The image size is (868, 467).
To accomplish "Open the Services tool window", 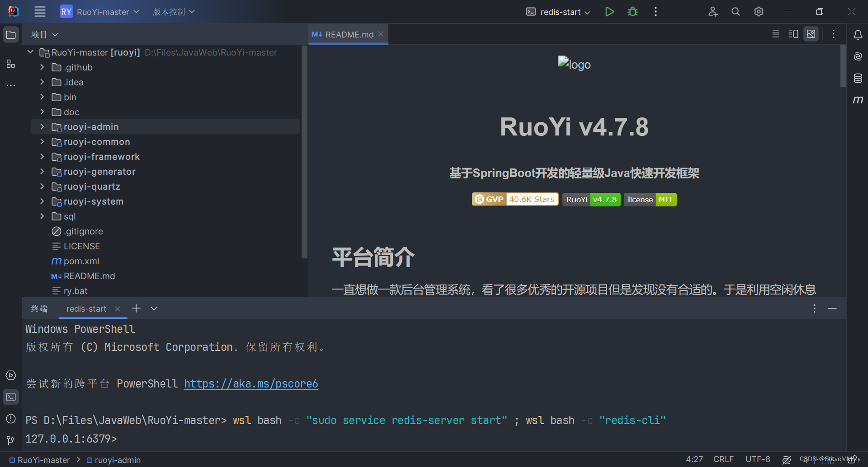I will click(x=11, y=375).
